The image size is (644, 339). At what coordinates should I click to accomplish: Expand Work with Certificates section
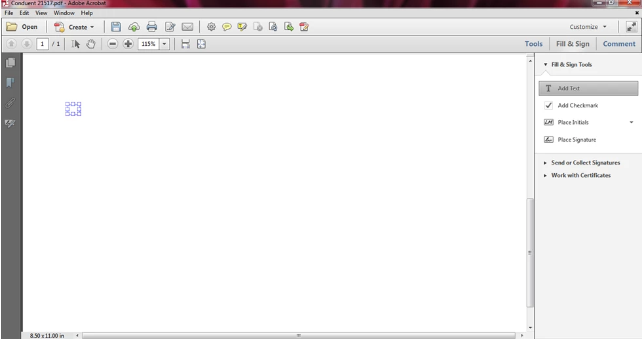(x=545, y=176)
